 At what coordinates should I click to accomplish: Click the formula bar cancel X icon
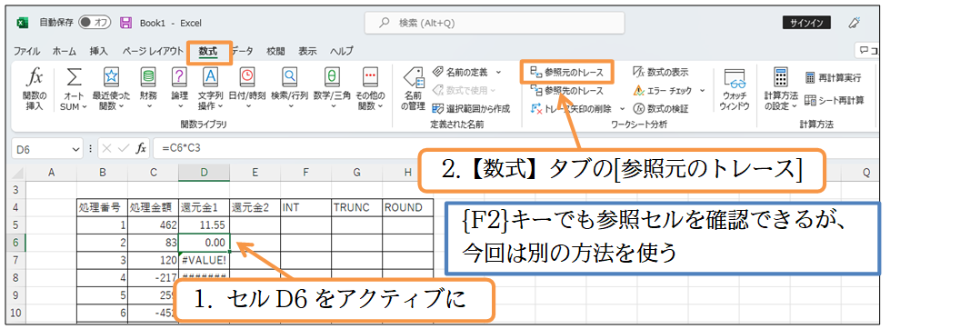coord(106,148)
